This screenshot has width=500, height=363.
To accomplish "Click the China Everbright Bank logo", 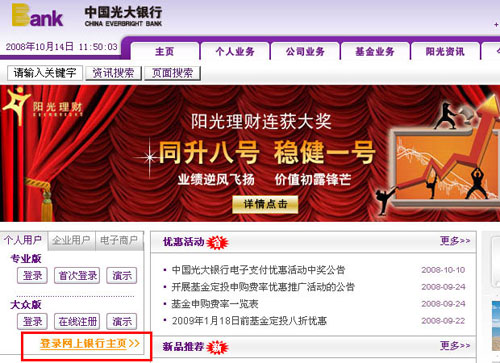I will tap(87, 15).
